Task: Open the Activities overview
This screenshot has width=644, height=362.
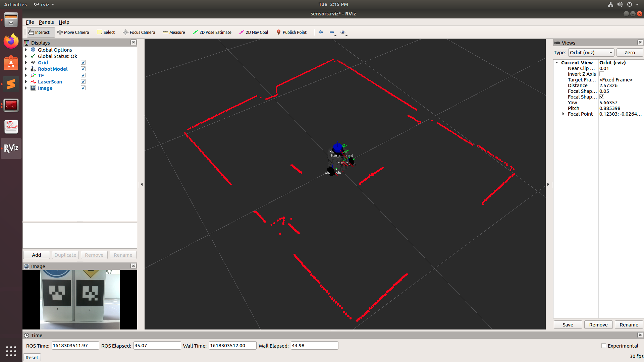Action: [15, 4]
